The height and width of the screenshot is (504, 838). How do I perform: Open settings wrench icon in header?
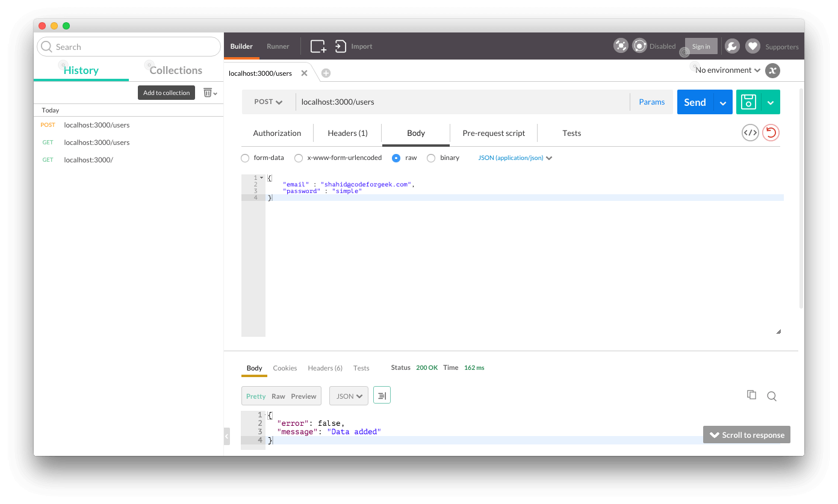tap(731, 46)
